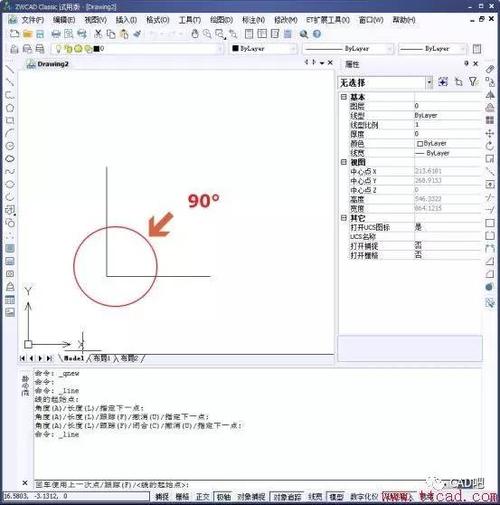Screen dimensions: 500x505
Task: Select the Polygon draw tool
Action: pos(10,108)
